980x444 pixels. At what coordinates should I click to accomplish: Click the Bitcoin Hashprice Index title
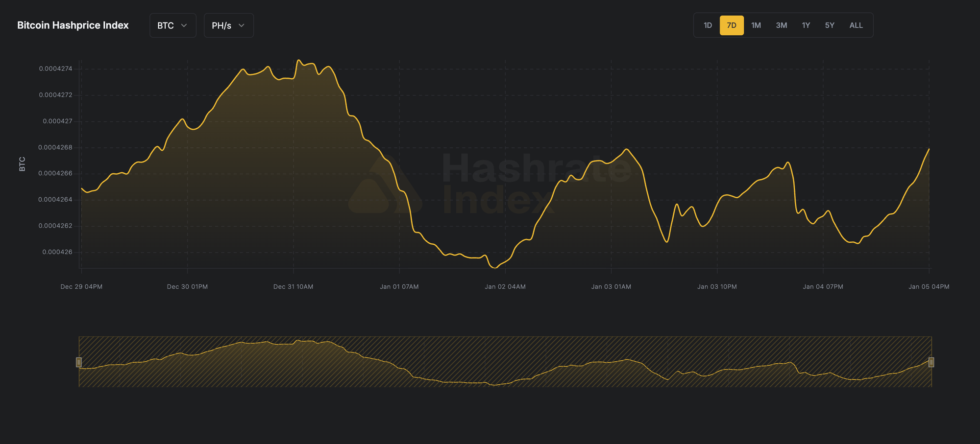(73, 25)
